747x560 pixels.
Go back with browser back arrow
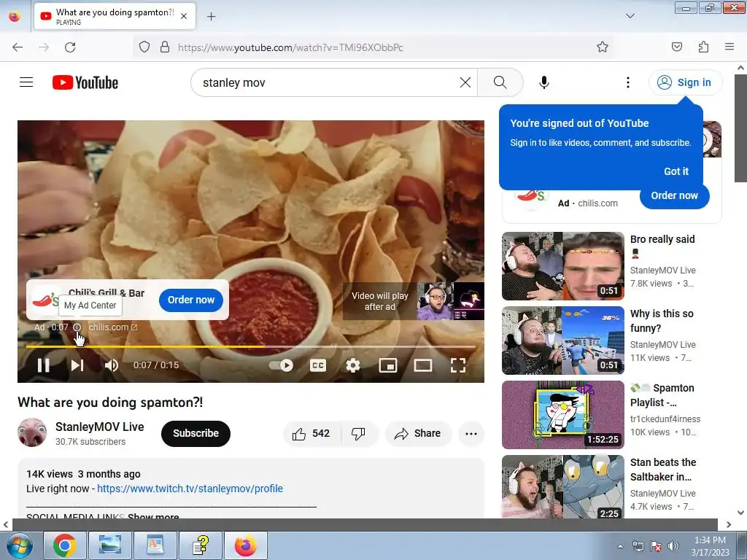tap(18, 47)
